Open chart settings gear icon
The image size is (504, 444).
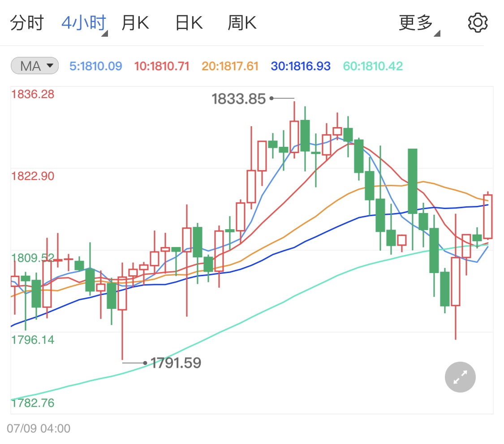[478, 22]
